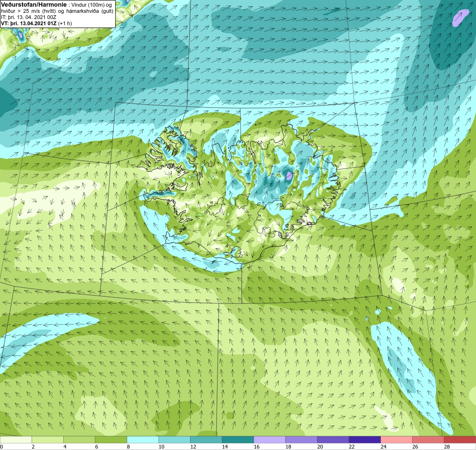
Task: Click the legend value label 16
Action: pyautogui.click(x=257, y=447)
